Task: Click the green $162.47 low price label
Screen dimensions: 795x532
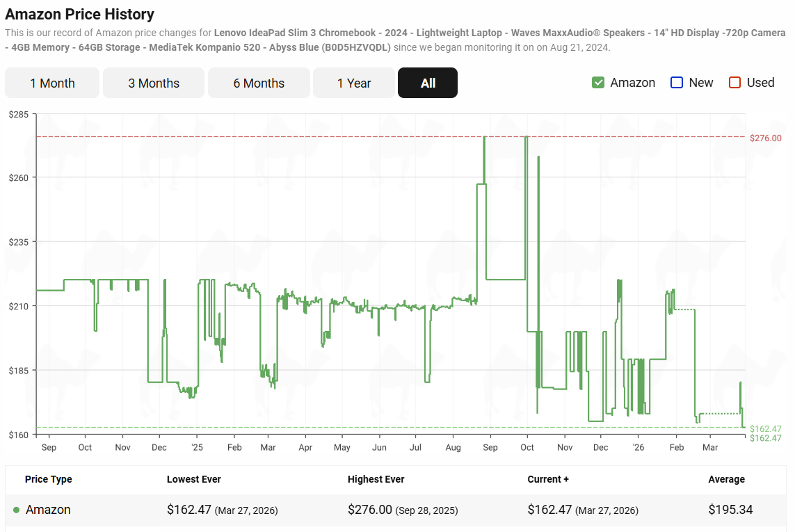Action: point(765,429)
